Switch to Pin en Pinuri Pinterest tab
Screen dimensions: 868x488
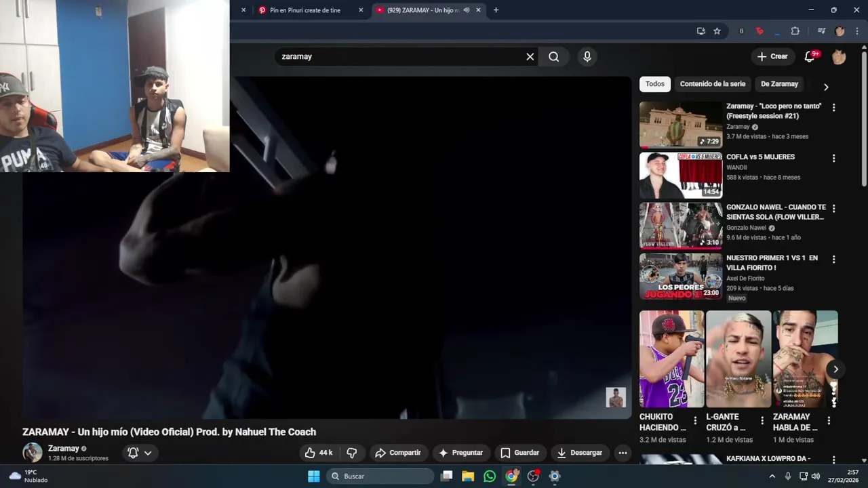[304, 10]
